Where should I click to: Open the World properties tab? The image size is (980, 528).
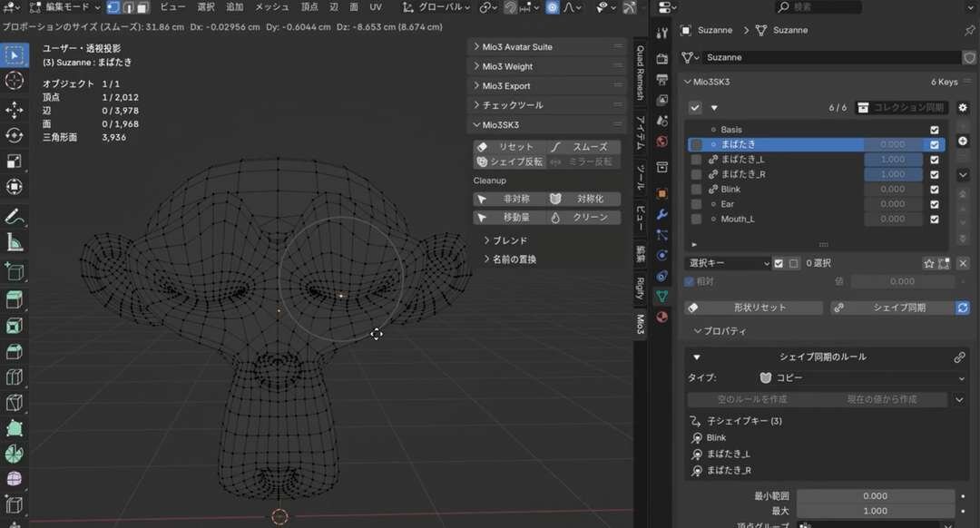pos(661,142)
